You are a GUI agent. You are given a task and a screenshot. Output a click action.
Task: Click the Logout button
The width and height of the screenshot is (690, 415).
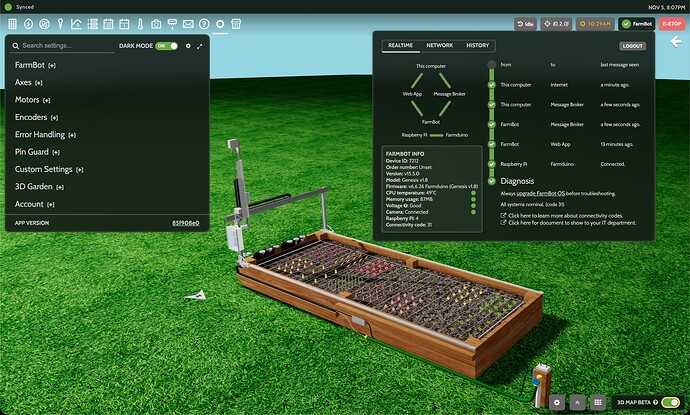[632, 45]
